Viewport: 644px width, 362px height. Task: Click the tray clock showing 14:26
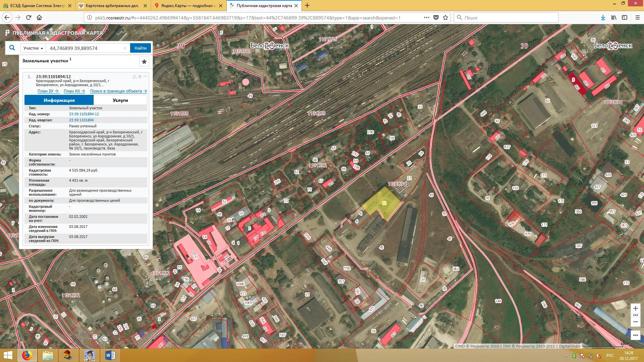(629, 356)
